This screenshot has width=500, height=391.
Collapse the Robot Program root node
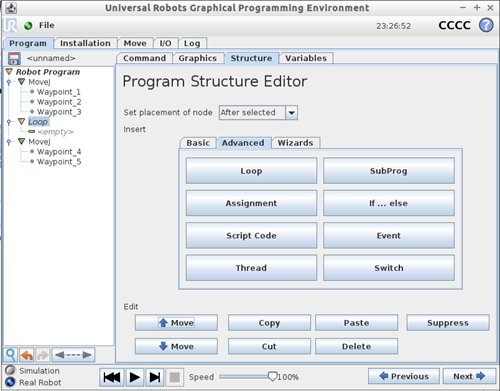(x=9, y=72)
